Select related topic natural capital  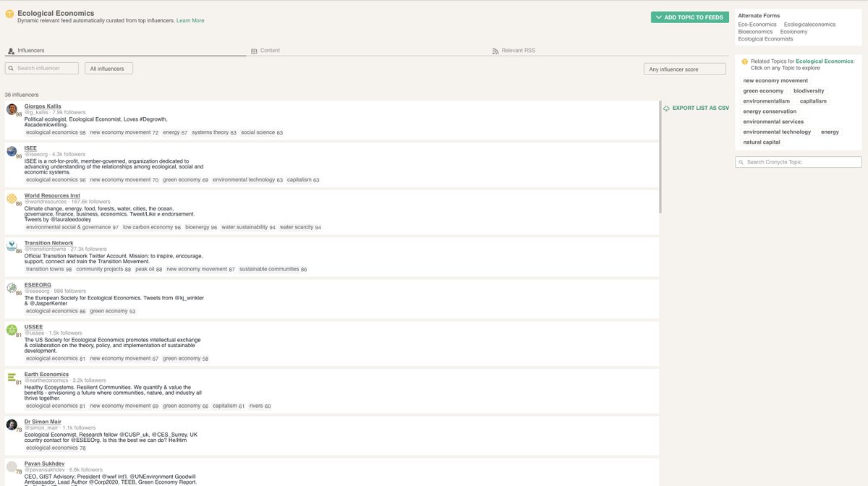pyautogui.click(x=762, y=142)
